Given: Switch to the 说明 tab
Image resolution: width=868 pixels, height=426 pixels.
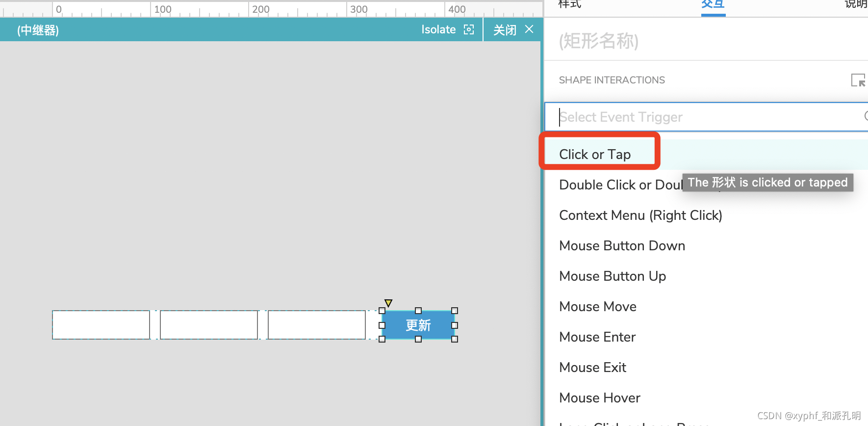Looking at the screenshot, I should [856, 4].
